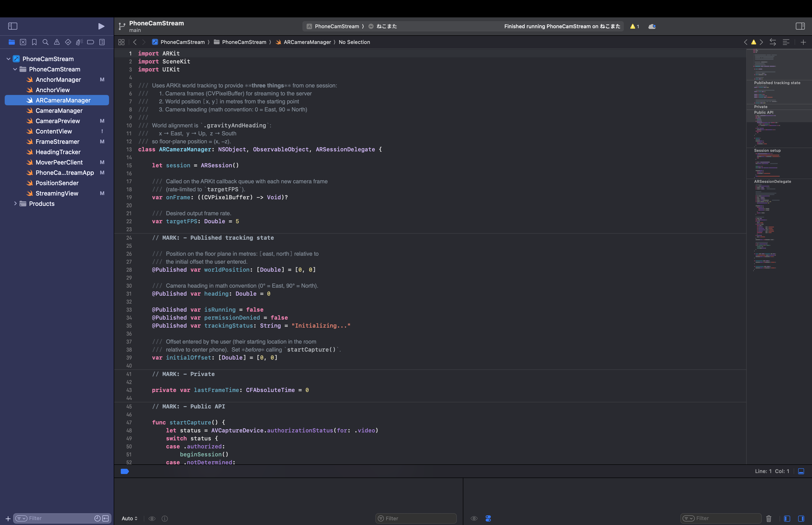Click the trash icon in the console
Image resolution: width=812 pixels, height=525 pixels.
tap(769, 518)
